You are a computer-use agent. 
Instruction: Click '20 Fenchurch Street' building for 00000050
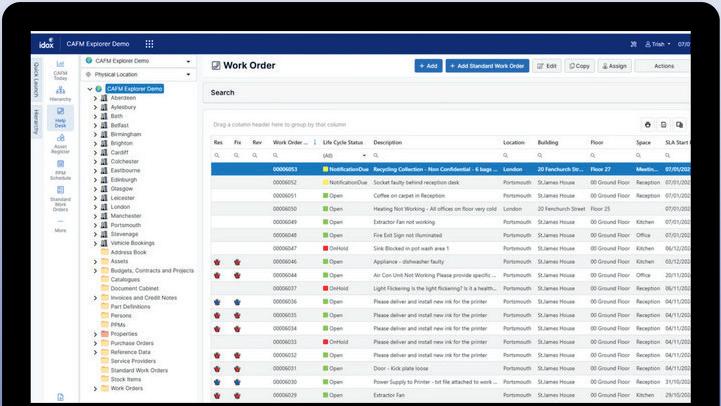pyautogui.click(x=561, y=209)
